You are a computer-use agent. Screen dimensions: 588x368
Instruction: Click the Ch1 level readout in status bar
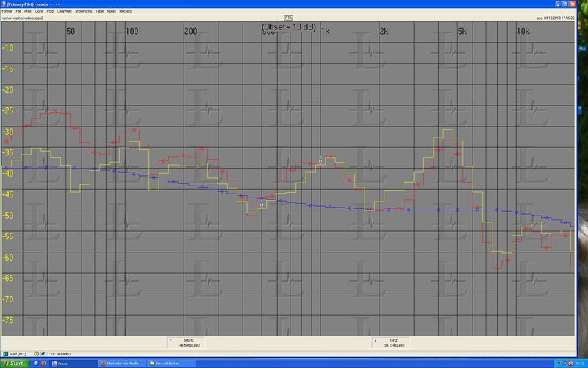pyautogui.click(x=60, y=354)
